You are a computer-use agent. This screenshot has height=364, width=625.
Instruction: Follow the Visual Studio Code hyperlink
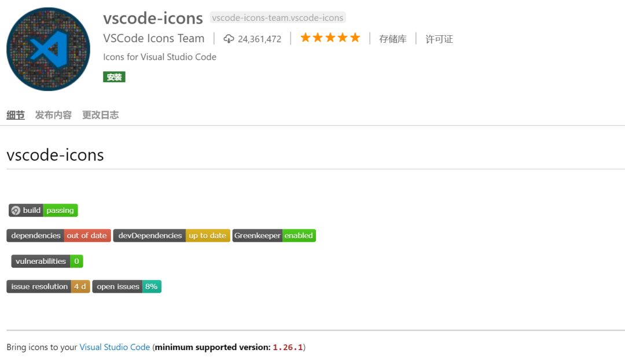click(x=115, y=347)
